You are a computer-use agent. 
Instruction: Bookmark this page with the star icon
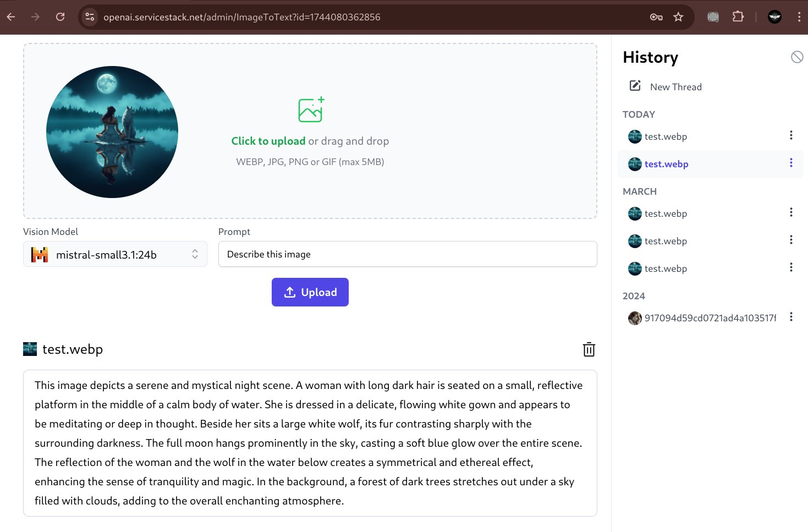point(678,17)
